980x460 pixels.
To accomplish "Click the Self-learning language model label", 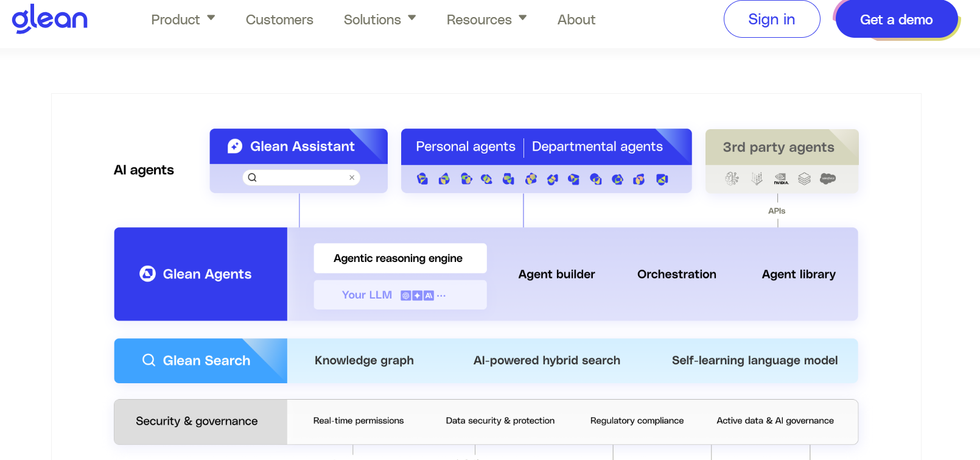I will point(755,360).
